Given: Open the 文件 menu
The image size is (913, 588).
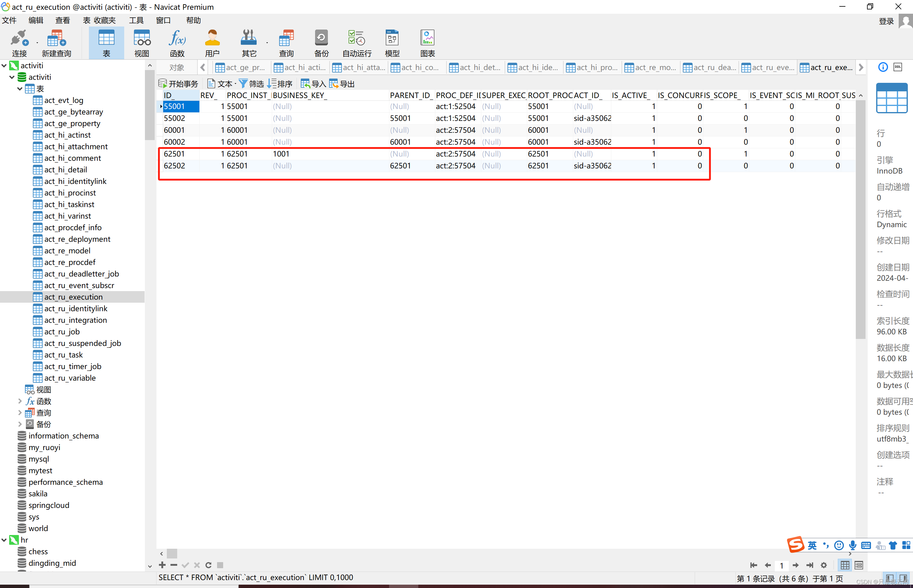Looking at the screenshot, I should pyautogui.click(x=9, y=20).
